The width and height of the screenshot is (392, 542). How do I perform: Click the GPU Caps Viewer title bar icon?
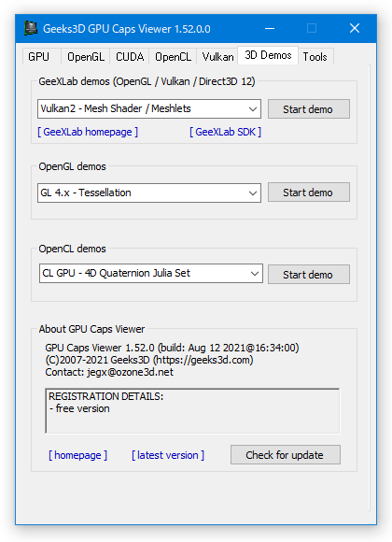(31, 29)
